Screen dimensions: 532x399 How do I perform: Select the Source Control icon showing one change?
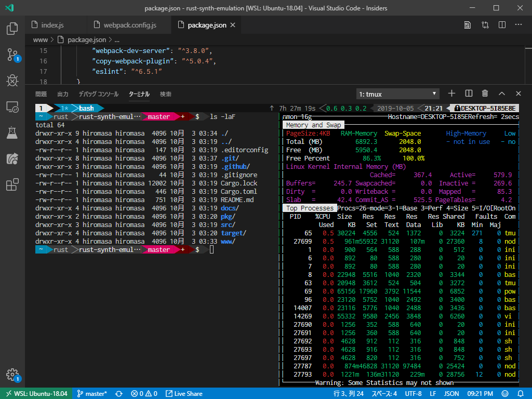(11, 54)
